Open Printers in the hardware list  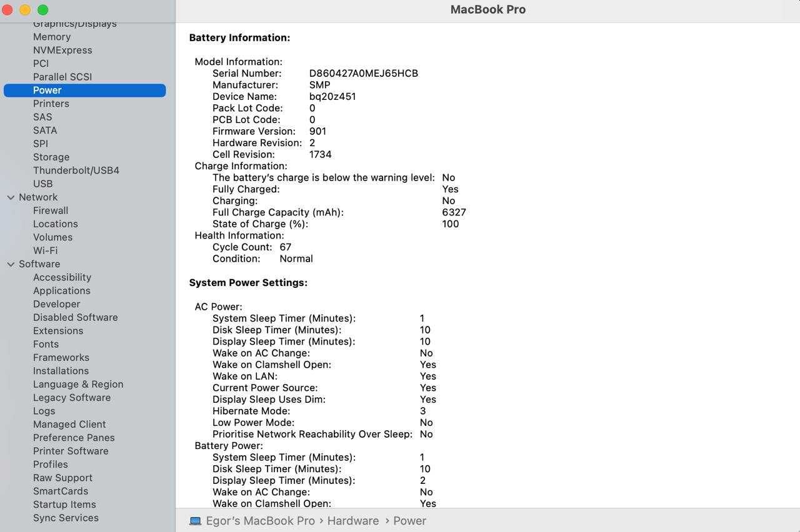click(x=51, y=104)
